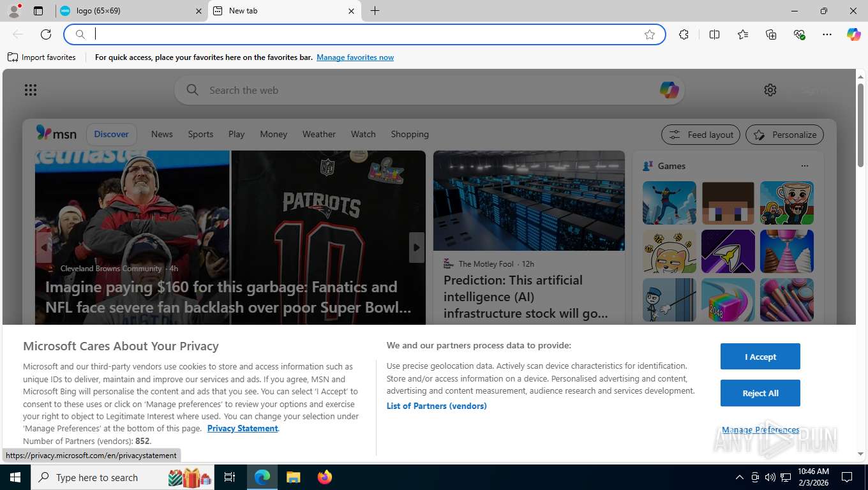Launch the bee and dog game thumbnail
The width and height of the screenshot is (868, 490).
coord(670,251)
